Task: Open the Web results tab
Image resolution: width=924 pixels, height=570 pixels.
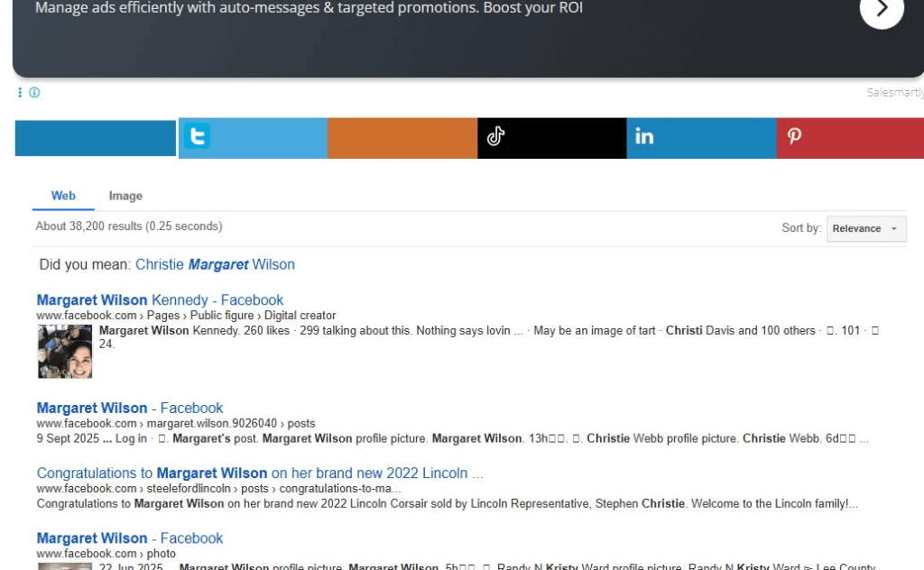Action: coord(63,196)
